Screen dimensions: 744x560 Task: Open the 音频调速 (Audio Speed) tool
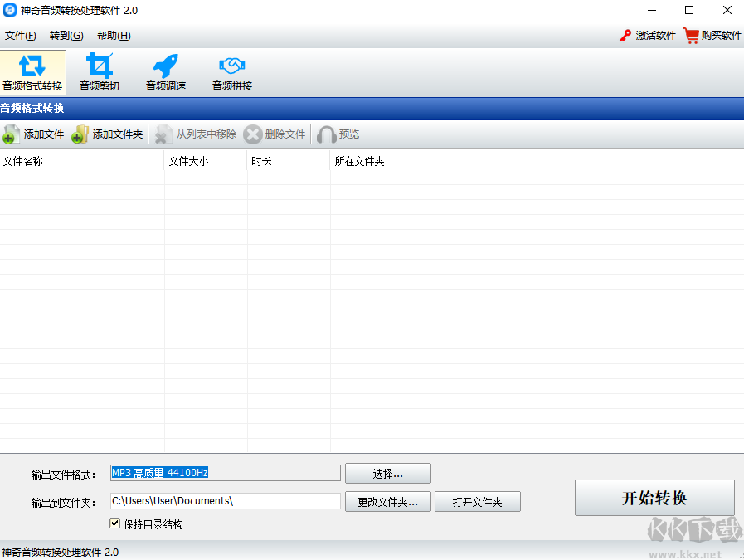pyautogui.click(x=164, y=72)
